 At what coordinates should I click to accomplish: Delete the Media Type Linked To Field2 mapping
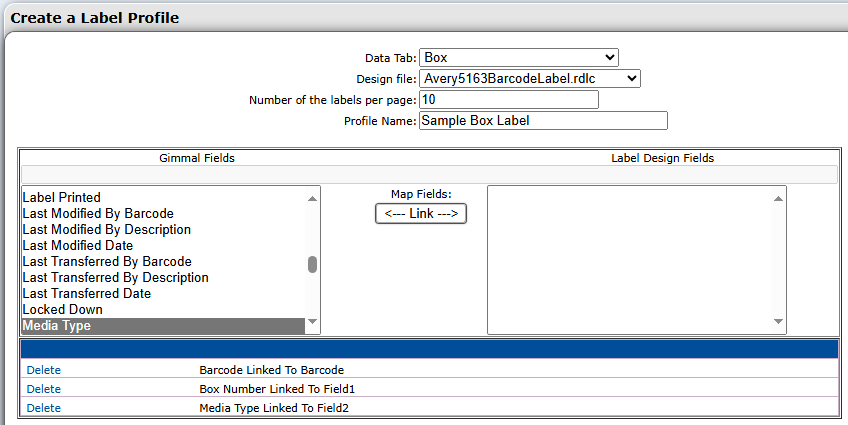coord(44,408)
